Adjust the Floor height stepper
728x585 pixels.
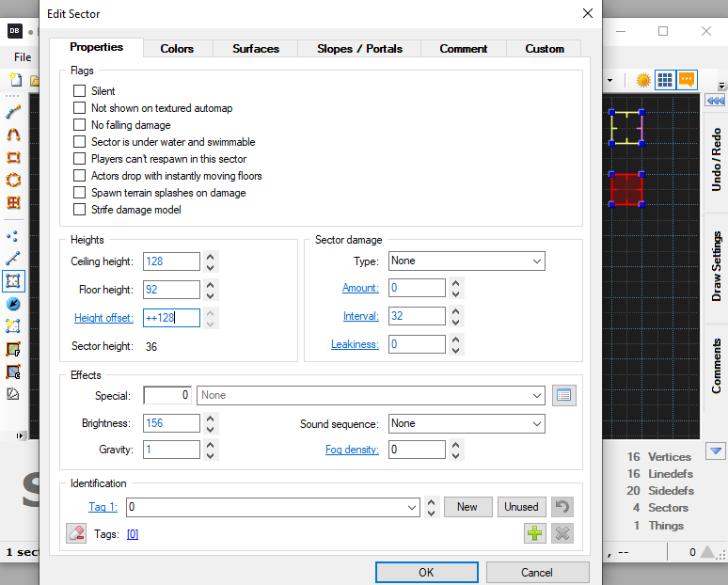point(211,290)
